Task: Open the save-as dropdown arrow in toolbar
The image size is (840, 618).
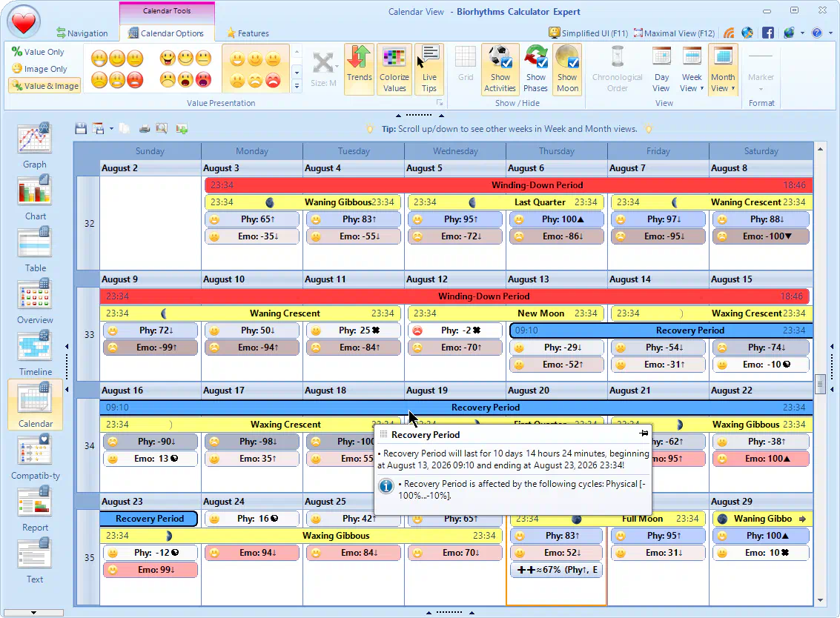Action: coord(111,128)
